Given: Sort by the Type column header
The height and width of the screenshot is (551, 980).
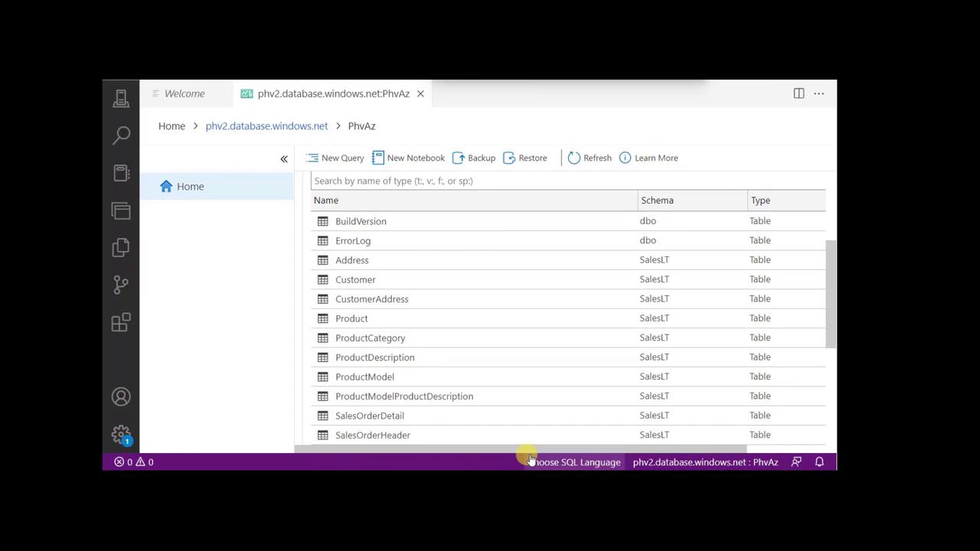Looking at the screenshot, I should (x=786, y=201).
